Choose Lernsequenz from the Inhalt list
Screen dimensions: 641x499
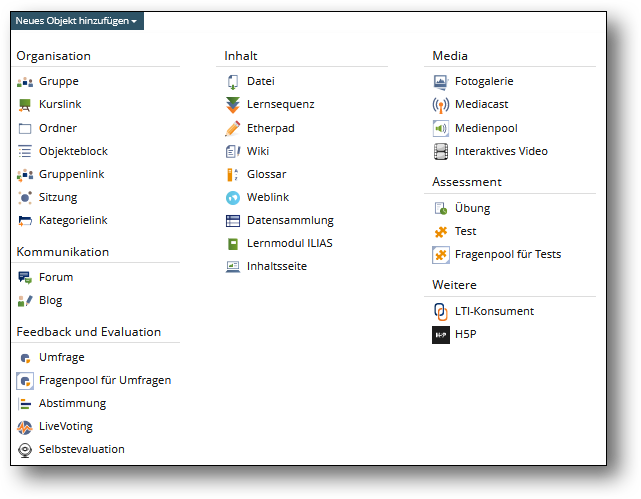click(280, 105)
